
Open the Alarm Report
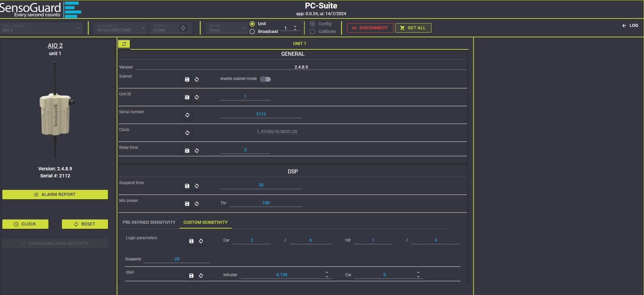pyautogui.click(x=55, y=195)
